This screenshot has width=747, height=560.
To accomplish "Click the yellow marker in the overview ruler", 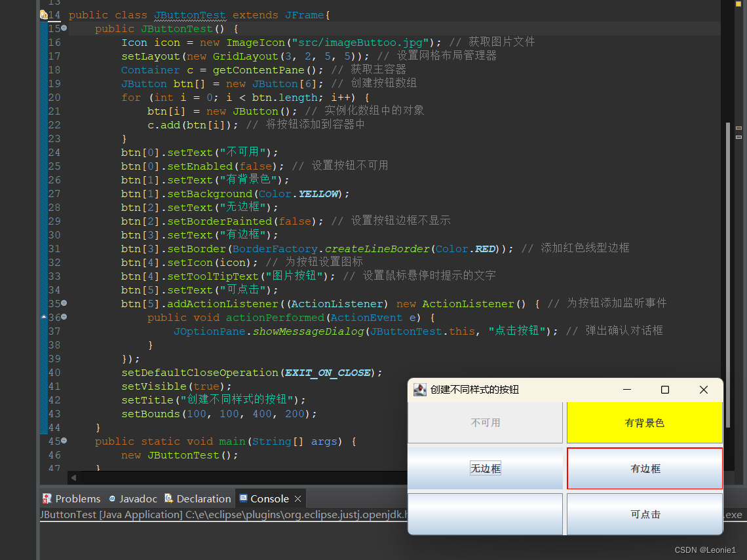I will pyautogui.click(x=738, y=128).
